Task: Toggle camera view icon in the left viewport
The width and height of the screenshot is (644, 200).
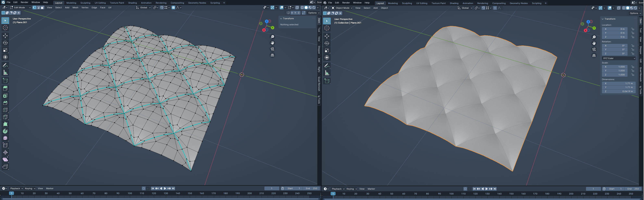Action: point(272,49)
